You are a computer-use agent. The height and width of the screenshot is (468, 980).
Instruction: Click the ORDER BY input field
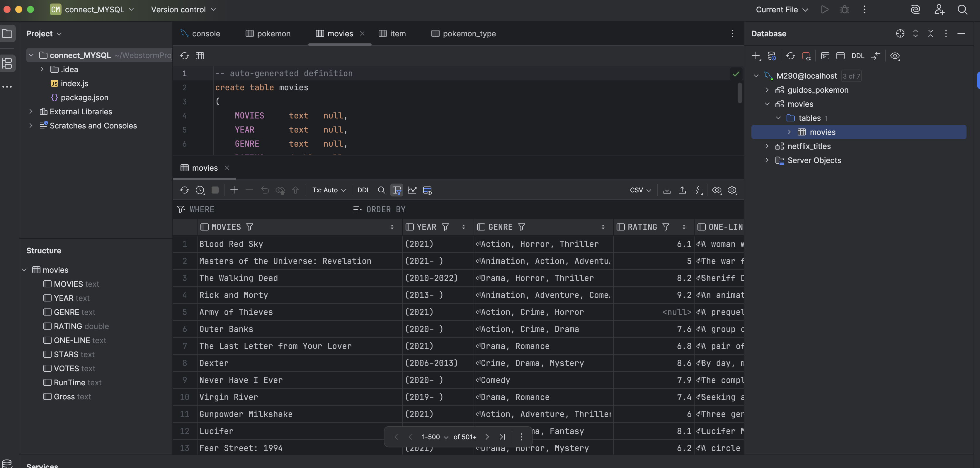pyautogui.click(x=548, y=209)
